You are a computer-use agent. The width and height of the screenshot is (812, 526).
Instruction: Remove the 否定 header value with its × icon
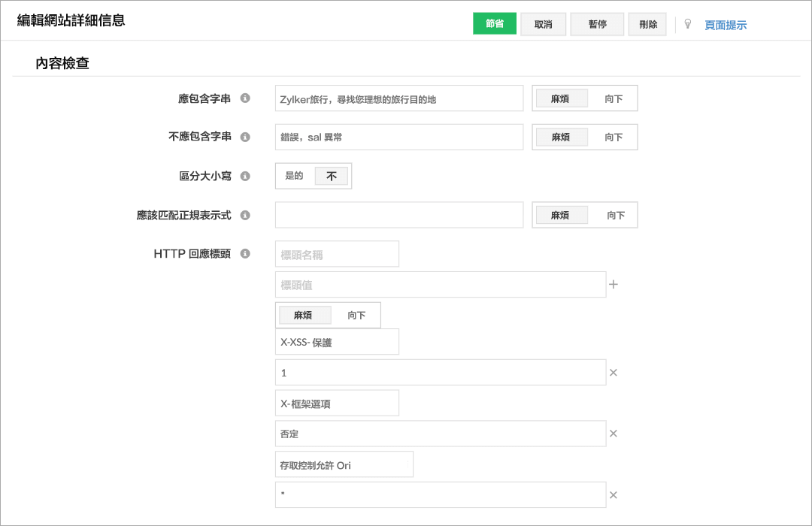[614, 434]
